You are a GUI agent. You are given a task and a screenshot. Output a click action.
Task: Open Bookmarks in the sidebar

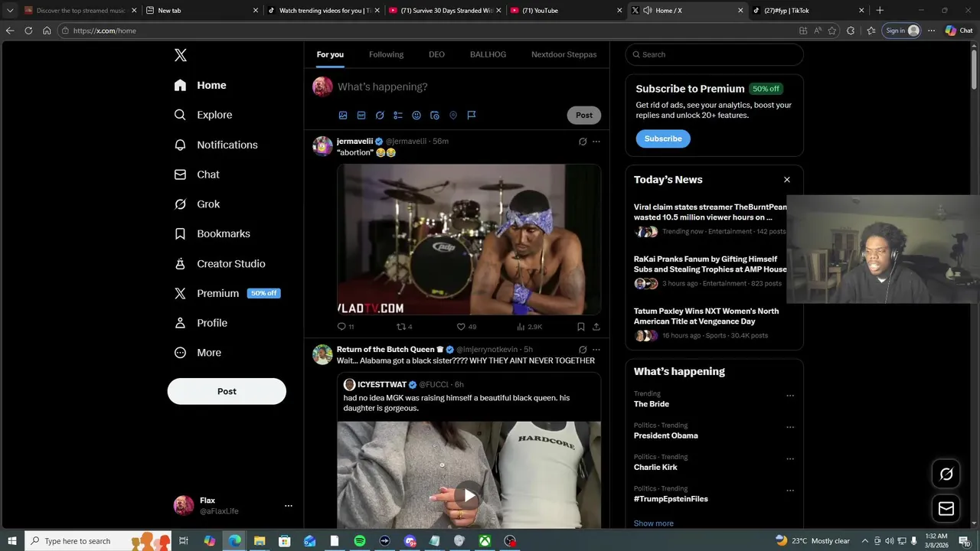coord(213,234)
